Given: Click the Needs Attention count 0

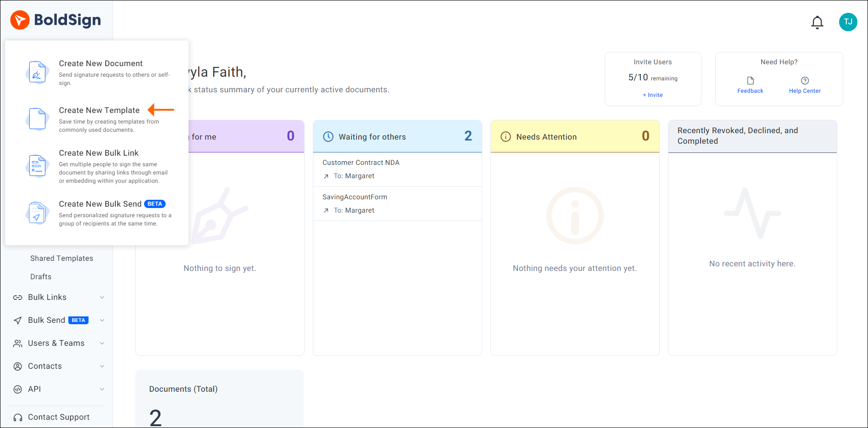Looking at the screenshot, I should tap(645, 136).
